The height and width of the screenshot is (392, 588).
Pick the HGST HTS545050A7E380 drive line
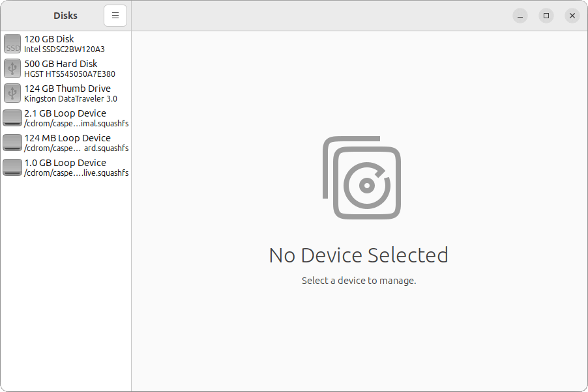point(70,74)
